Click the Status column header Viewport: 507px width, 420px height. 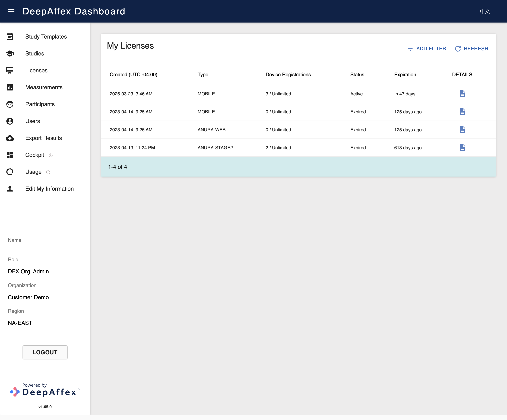tap(357, 75)
